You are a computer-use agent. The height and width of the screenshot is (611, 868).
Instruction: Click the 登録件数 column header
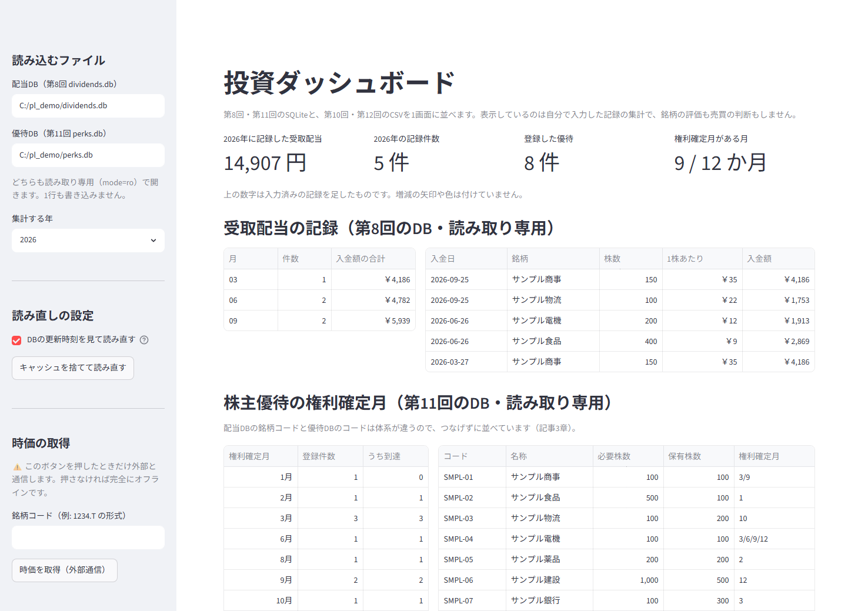tap(330, 456)
